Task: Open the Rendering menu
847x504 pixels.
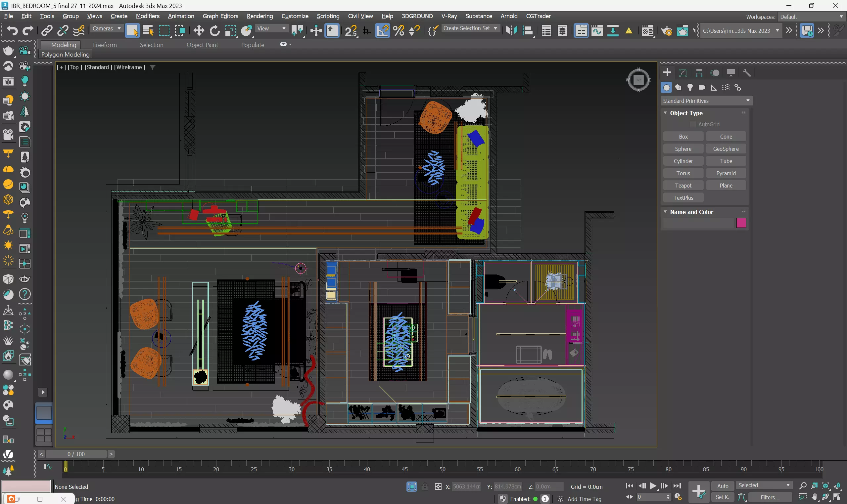Action: [x=259, y=16]
